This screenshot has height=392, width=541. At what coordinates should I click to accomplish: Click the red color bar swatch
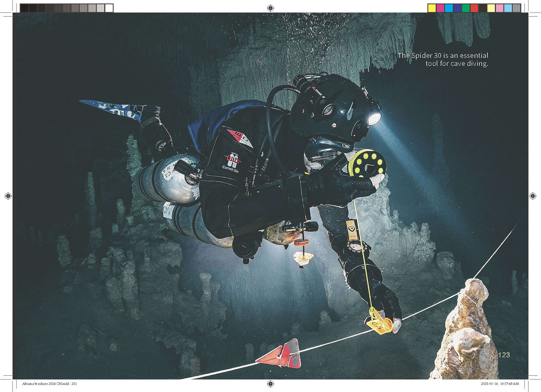[474, 8]
